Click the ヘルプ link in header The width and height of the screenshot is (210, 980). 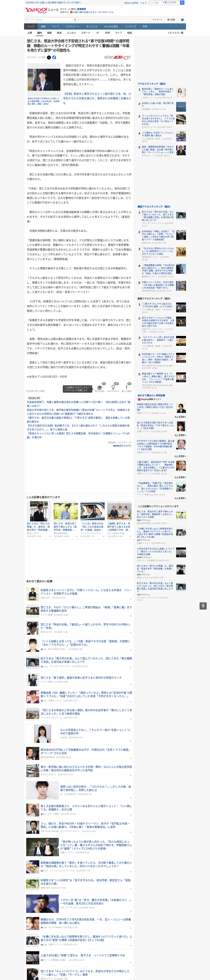[x=143, y=3]
